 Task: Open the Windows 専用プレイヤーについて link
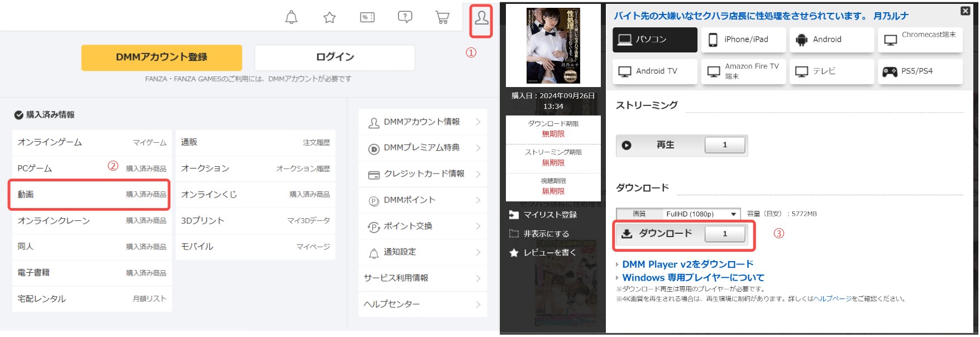pyautogui.click(x=693, y=278)
